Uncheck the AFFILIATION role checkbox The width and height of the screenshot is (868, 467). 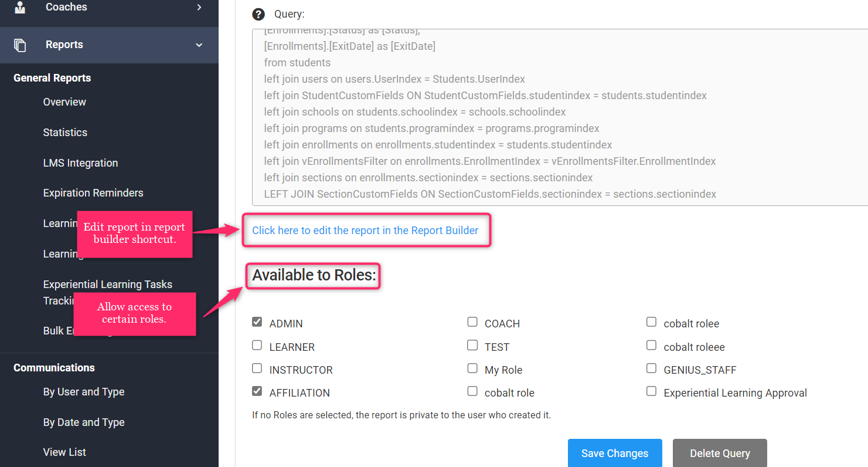257,391
